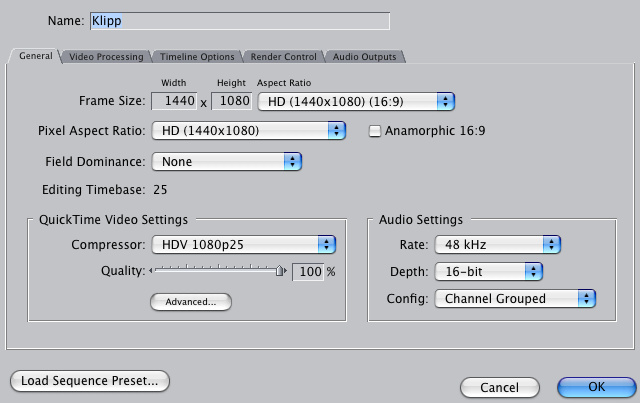Image resolution: width=640 pixels, height=403 pixels.
Task: Choose a Compressor from the dropdown
Action: coord(243,245)
